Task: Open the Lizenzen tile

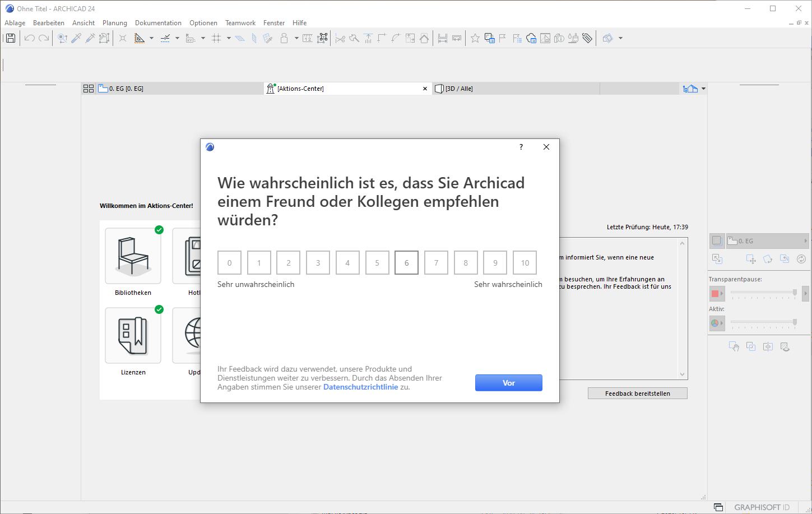Action: point(133,336)
